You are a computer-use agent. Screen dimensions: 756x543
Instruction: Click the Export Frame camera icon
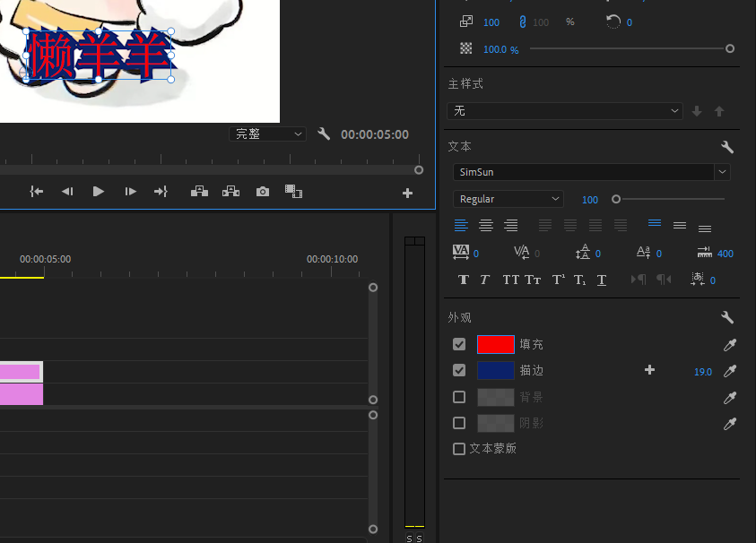pyautogui.click(x=262, y=192)
